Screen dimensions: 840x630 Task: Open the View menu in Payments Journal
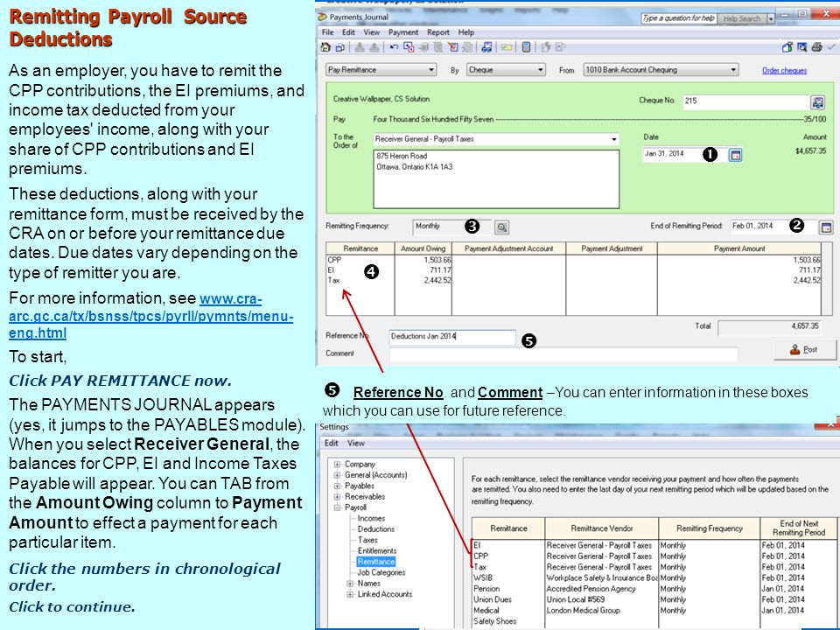point(372,32)
